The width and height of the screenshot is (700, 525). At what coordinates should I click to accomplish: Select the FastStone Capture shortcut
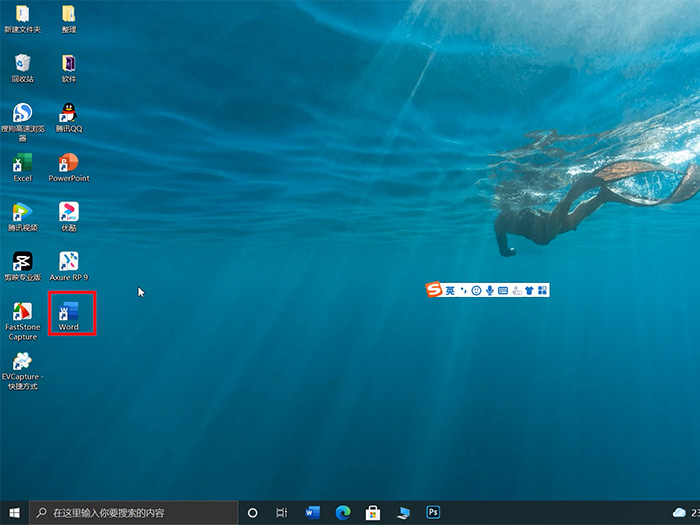point(22,321)
